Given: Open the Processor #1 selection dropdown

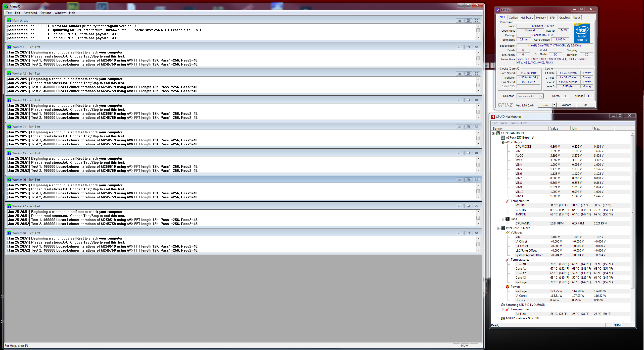Looking at the screenshot, I should point(541,96).
